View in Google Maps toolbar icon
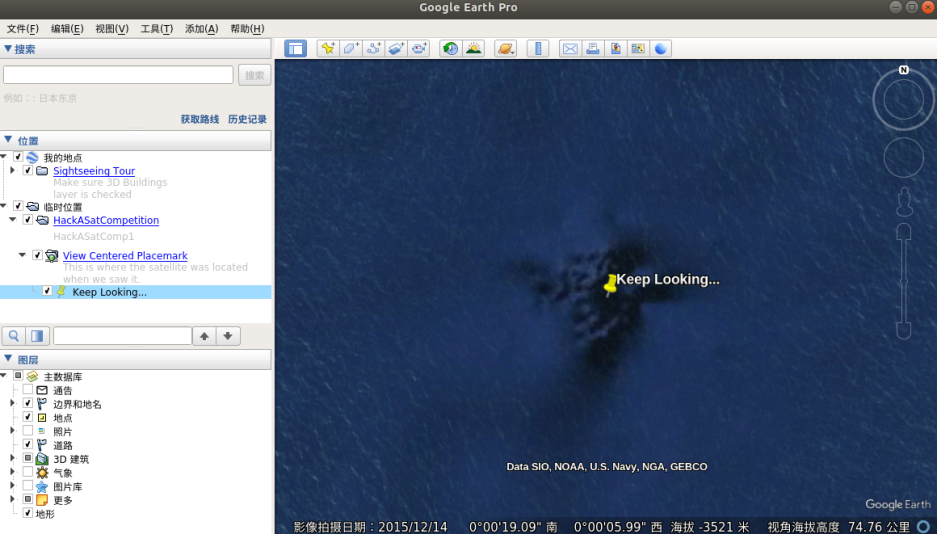The image size is (937, 534). tap(638, 48)
